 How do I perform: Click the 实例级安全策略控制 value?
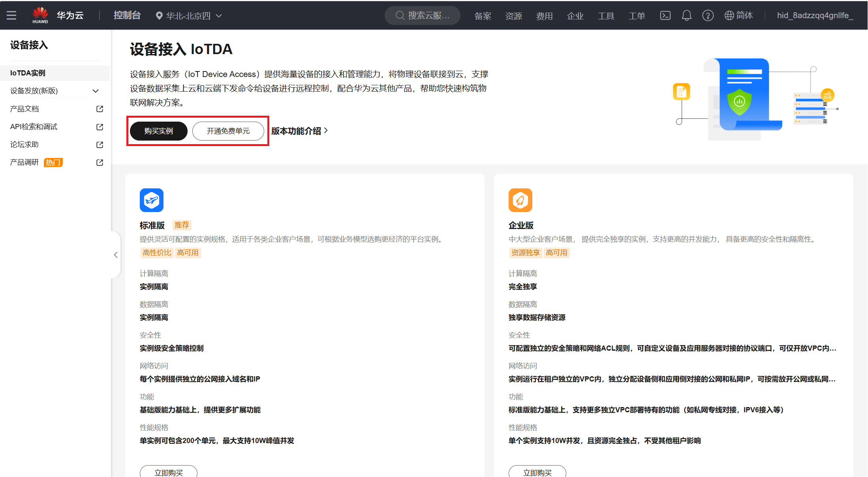click(172, 348)
